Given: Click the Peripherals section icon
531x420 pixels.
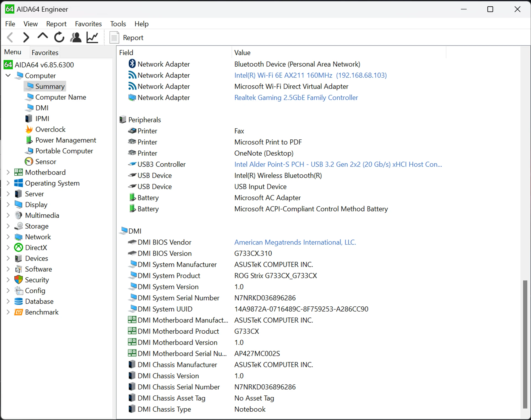Looking at the screenshot, I should (x=123, y=119).
